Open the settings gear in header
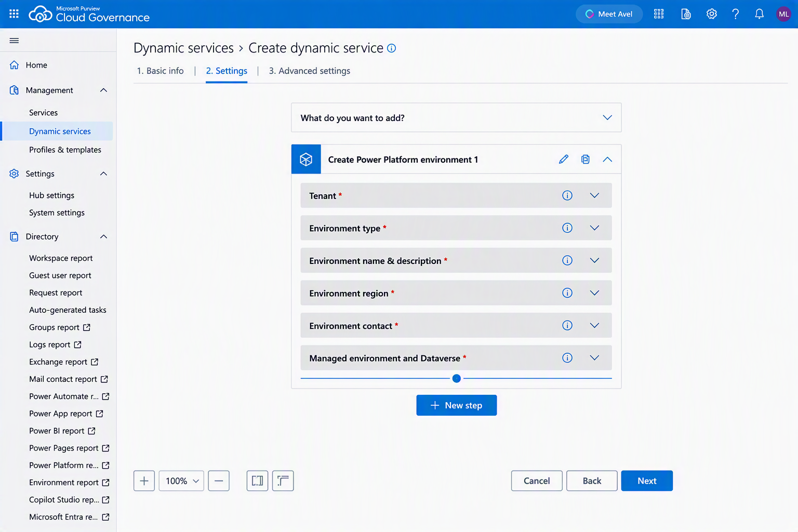The image size is (798, 532). point(711,14)
